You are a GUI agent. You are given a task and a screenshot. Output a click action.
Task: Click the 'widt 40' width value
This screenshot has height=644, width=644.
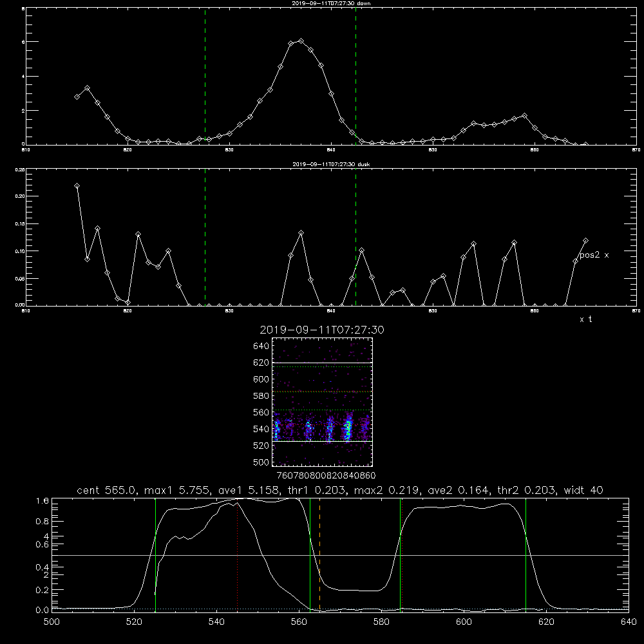click(583, 490)
